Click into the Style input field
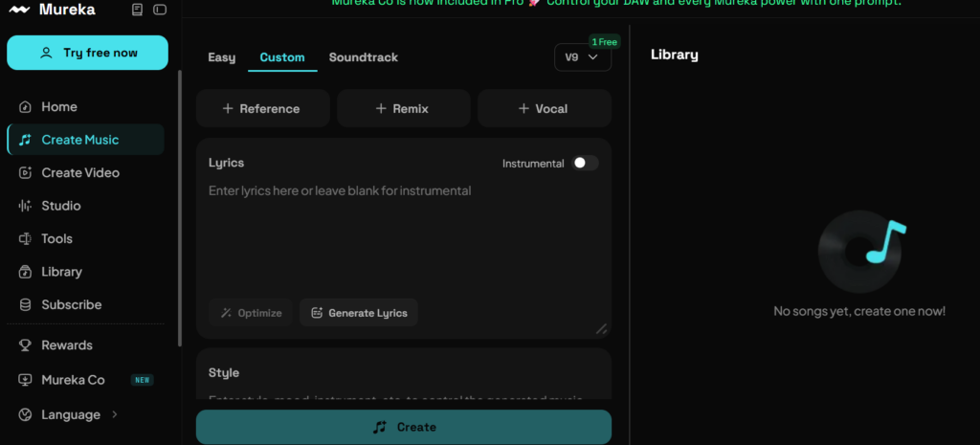 pos(403,396)
